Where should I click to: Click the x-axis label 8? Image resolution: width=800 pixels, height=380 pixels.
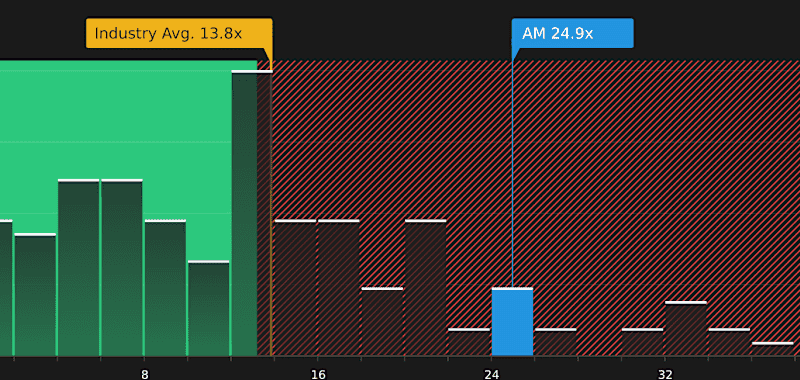point(145,375)
